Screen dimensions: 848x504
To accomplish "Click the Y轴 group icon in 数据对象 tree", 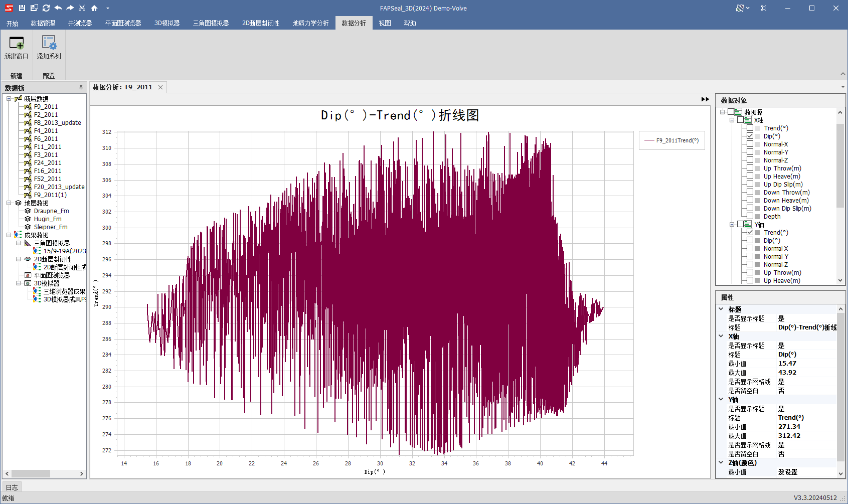I will [748, 224].
